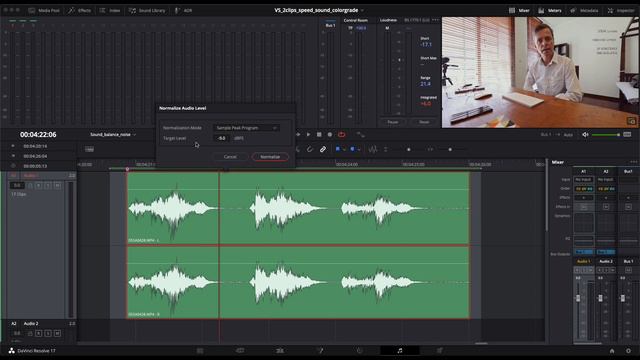Click the DIM button beside volume slider

point(627,134)
